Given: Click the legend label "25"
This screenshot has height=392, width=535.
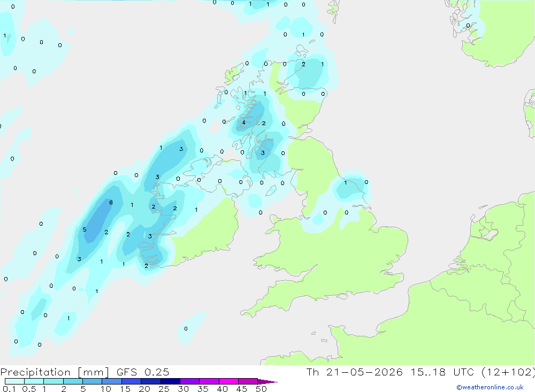Looking at the screenshot, I should [x=164, y=389].
